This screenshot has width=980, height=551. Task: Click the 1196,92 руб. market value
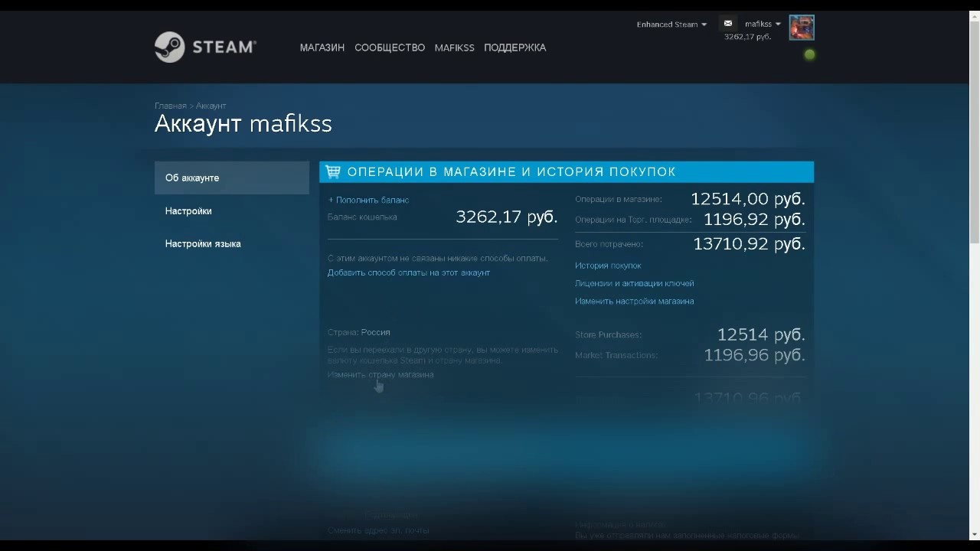pyautogui.click(x=754, y=220)
